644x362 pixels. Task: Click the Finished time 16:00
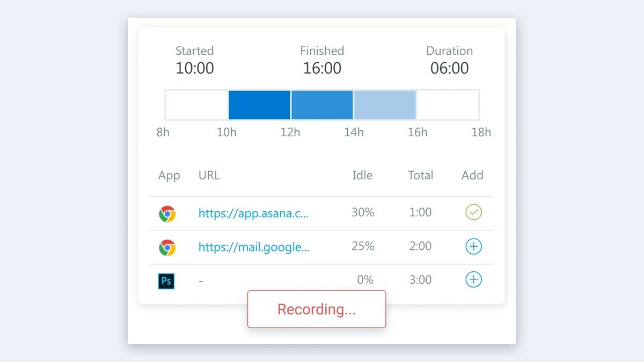(322, 68)
